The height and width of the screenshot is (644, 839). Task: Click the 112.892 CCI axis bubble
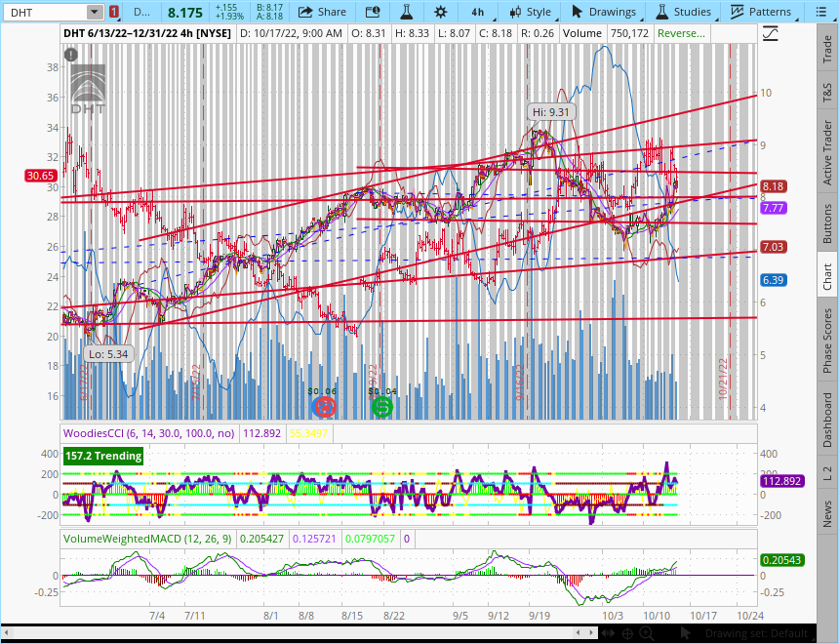coord(781,481)
